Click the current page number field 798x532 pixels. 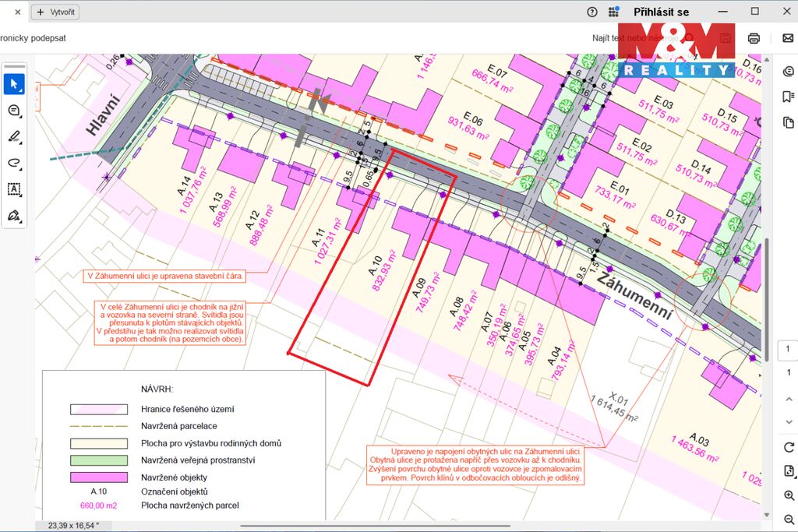[x=788, y=349]
